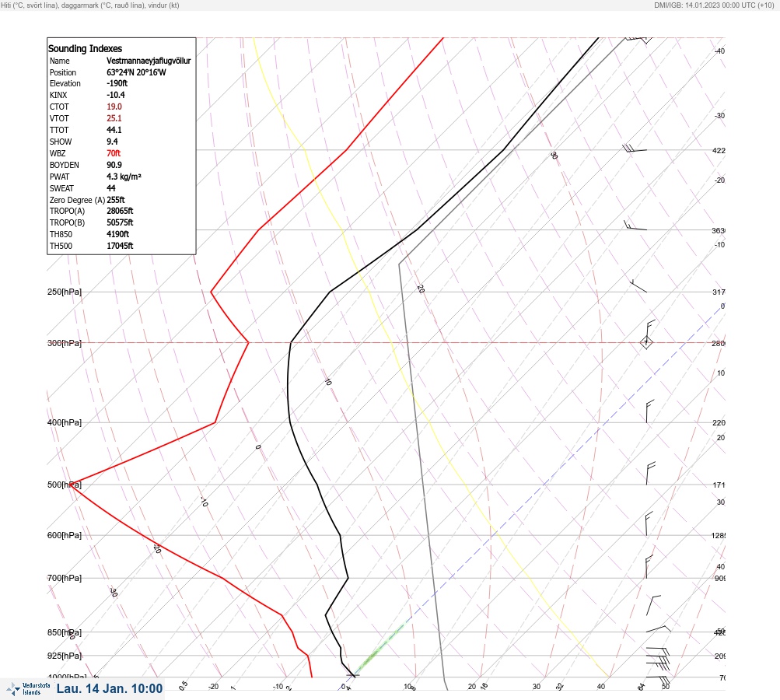This screenshot has height=700, width=780.
Task: Click the 700[hPa] pressure label
Action: tap(65, 578)
